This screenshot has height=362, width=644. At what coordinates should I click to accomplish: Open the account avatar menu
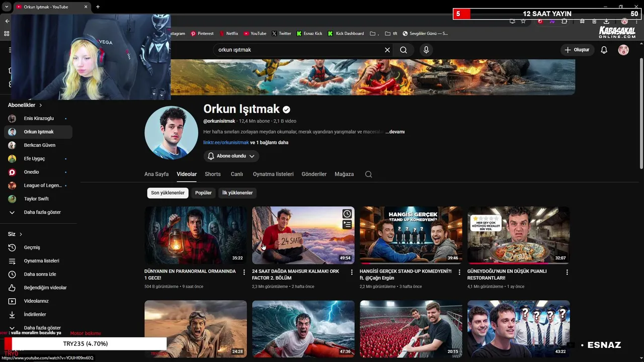pyautogui.click(x=623, y=50)
